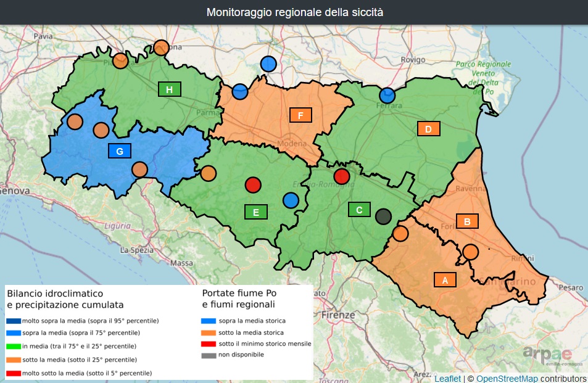Image resolution: width=588 pixels, height=383 pixels.
Task: Click the dark gray unavailable-data river marker
Action: (x=383, y=216)
